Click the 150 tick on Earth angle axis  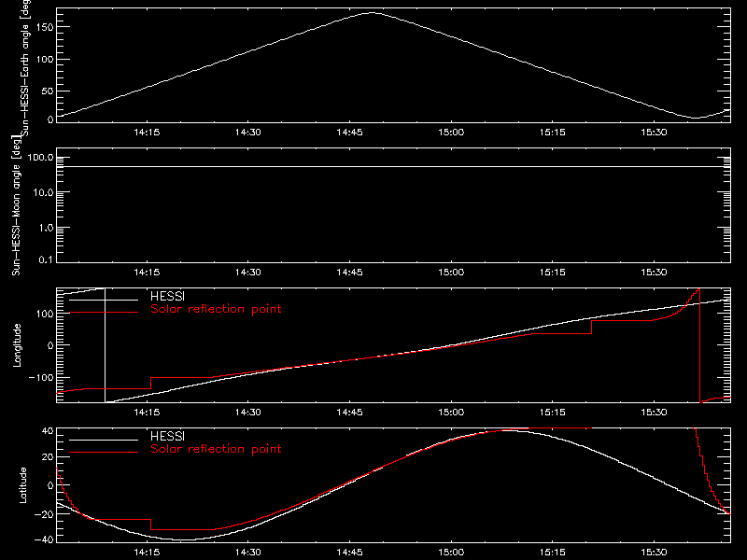pyautogui.click(x=45, y=27)
